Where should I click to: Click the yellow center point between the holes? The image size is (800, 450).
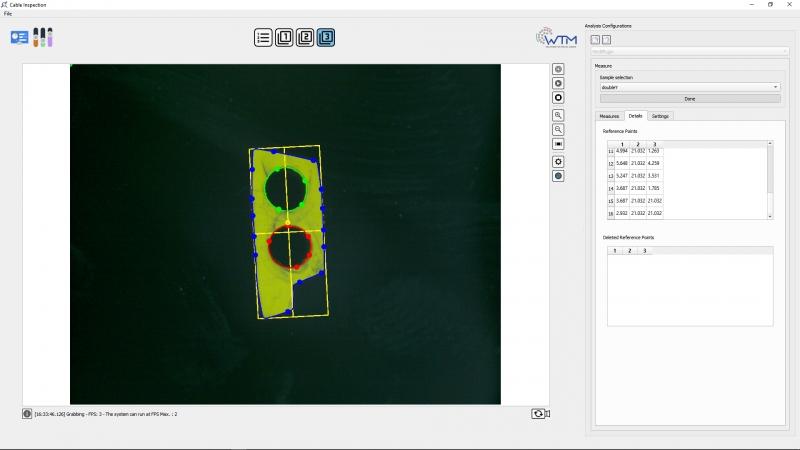tap(288, 222)
